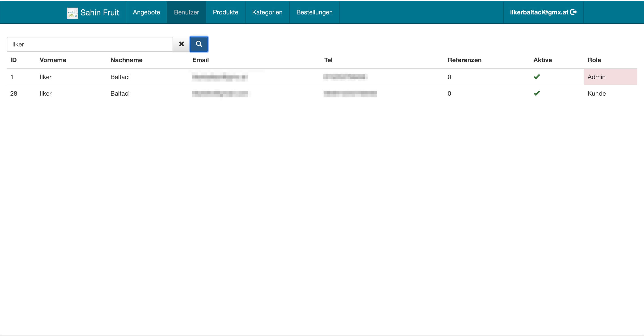This screenshot has height=336, width=644.
Task: Click the magnifier search button
Action: pos(199,44)
